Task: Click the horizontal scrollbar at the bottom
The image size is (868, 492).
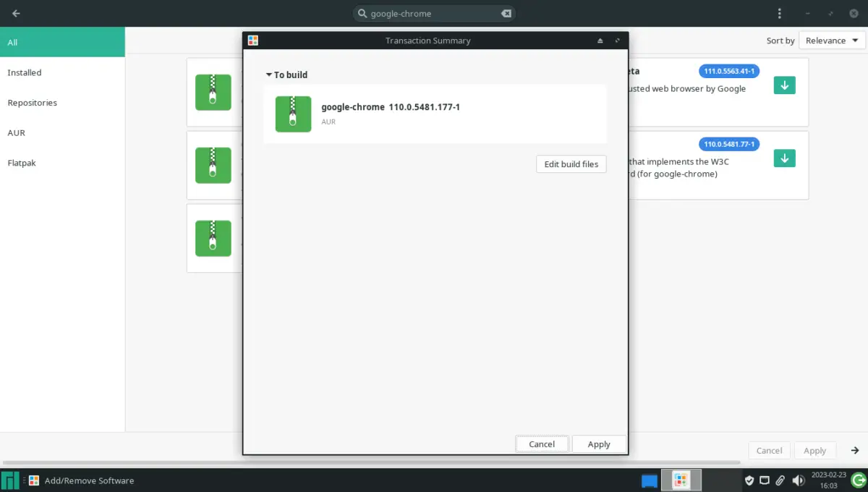Action: [370, 462]
